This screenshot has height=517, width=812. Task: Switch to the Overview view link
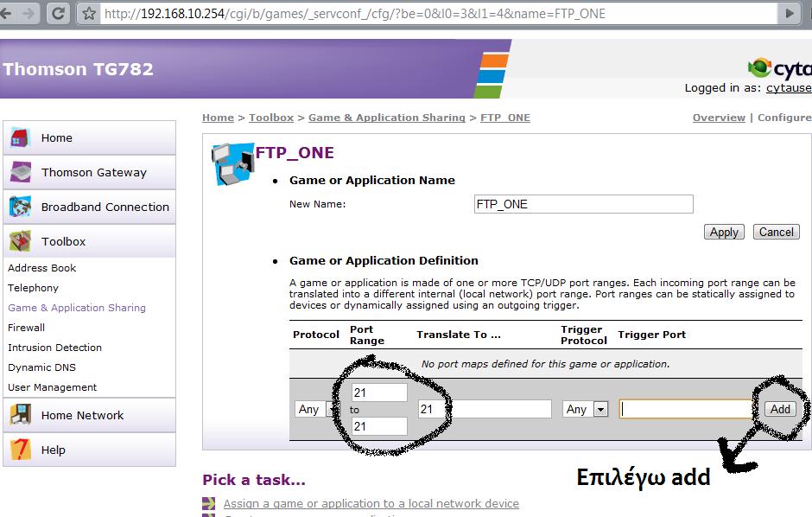[x=719, y=118]
